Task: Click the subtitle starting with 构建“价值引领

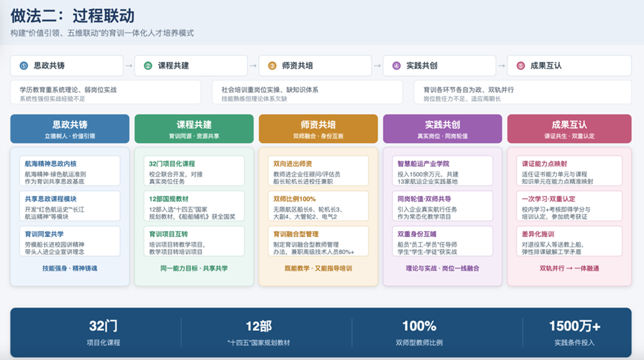Action: pos(102,34)
